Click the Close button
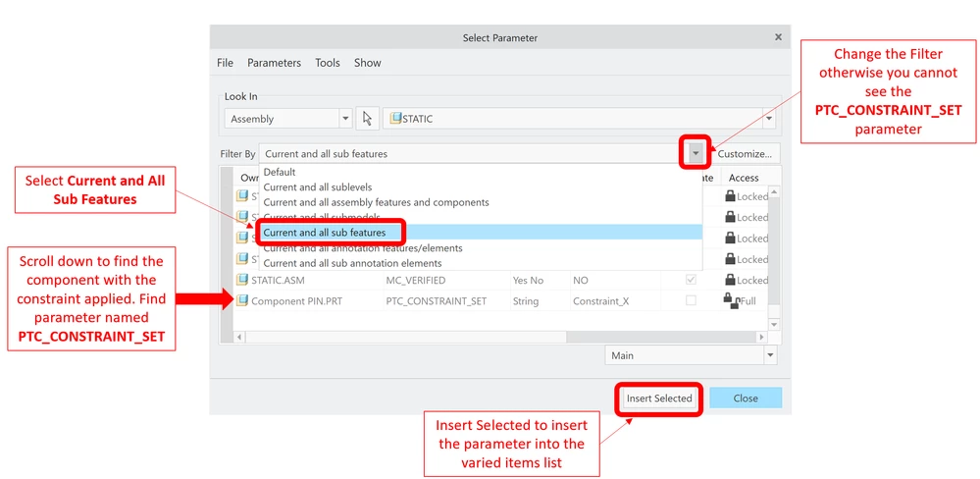 pos(745,399)
